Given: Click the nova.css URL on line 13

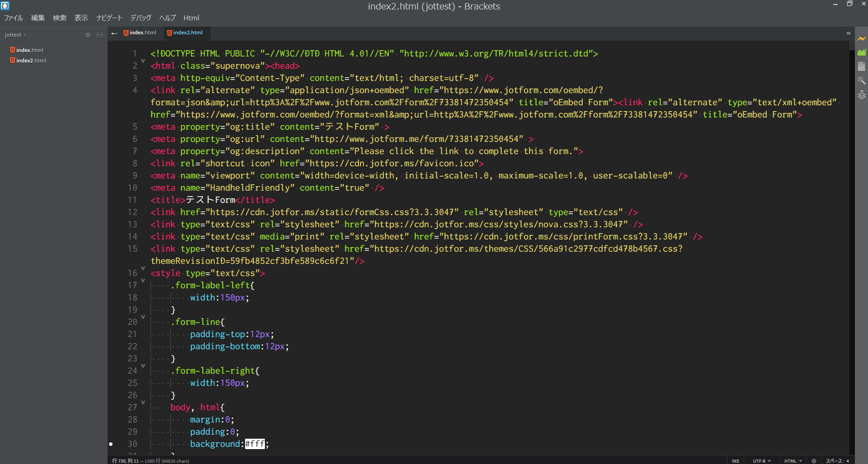Looking at the screenshot, I should [x=499, y=225].
